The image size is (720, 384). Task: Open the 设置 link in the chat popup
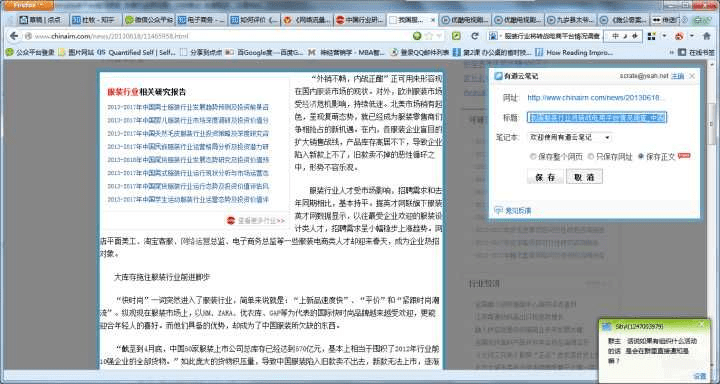click(x=700, y=376)
